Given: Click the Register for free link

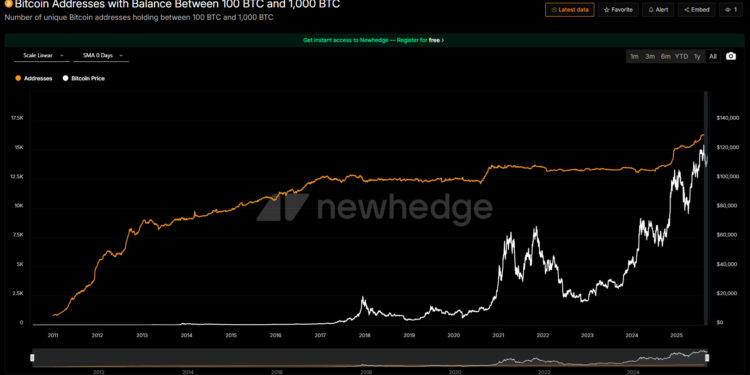Looking at the screenshot, I should (420, 40).
